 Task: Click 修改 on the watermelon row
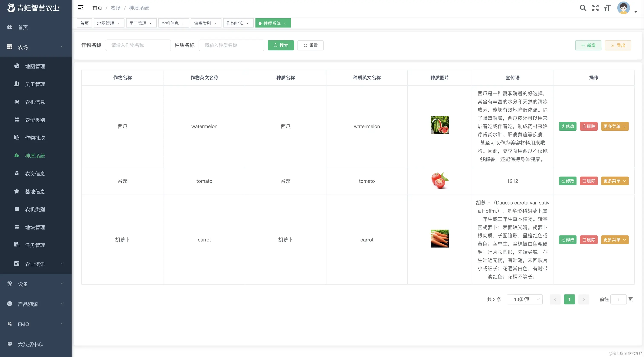click(568, 126)
